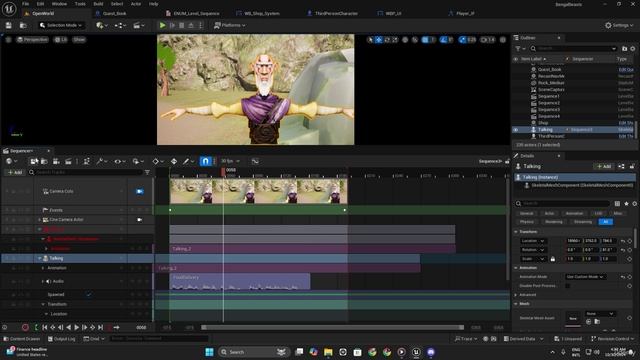Click Play forward in Sequencer transport
This screenshot has width=640, height=360.
coord(76,327)
